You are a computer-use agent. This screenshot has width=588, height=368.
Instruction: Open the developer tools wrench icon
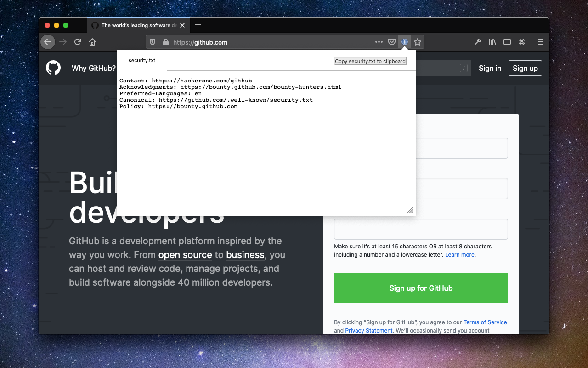point(478,42)
